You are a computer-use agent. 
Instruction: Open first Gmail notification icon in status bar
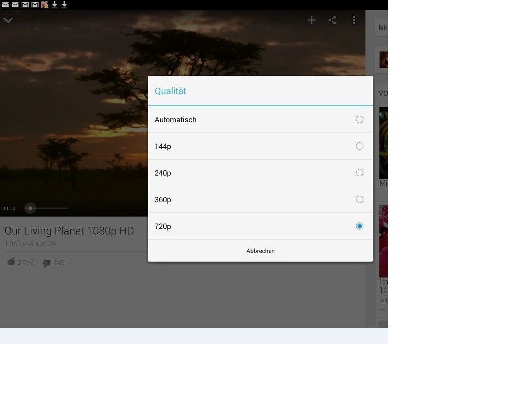pyautogui.click(x=25, y=5)
